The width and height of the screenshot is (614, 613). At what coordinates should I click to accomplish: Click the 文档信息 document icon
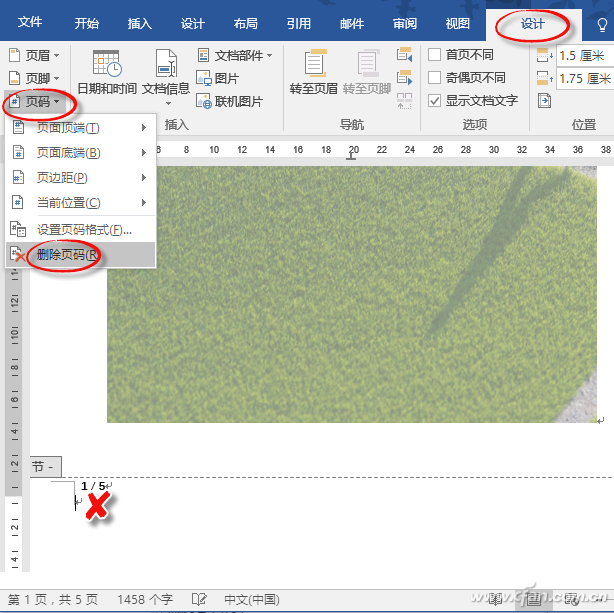click(x=166, y=63)
